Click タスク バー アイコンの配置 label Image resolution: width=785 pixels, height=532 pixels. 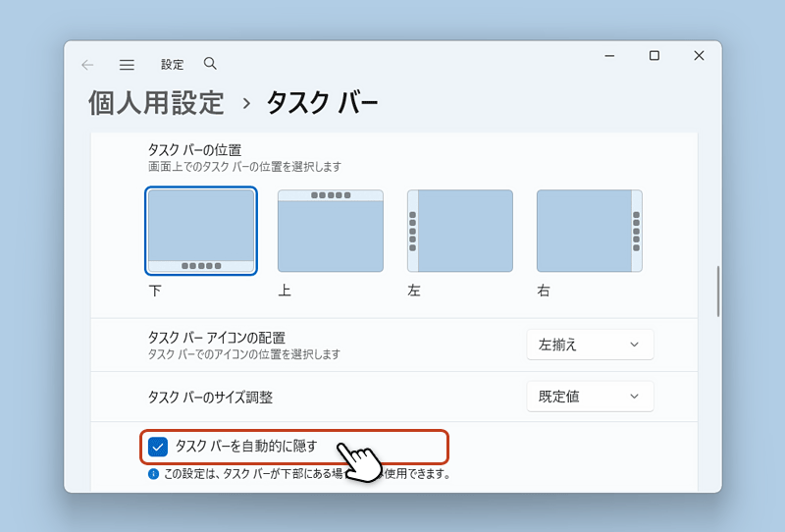click(x=216, y=338)
